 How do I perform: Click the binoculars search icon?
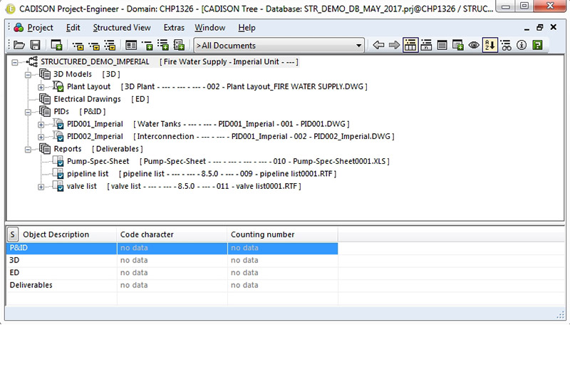tap(506, 45)
